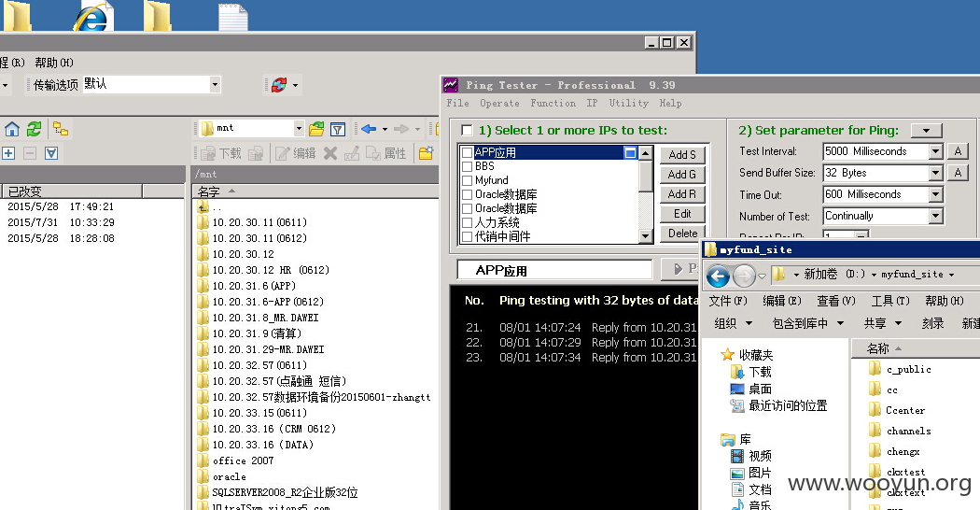Expand 包含到库中 dropdown in Explorer
This screenshot has height=510, width=980.
tap(808, 323)
